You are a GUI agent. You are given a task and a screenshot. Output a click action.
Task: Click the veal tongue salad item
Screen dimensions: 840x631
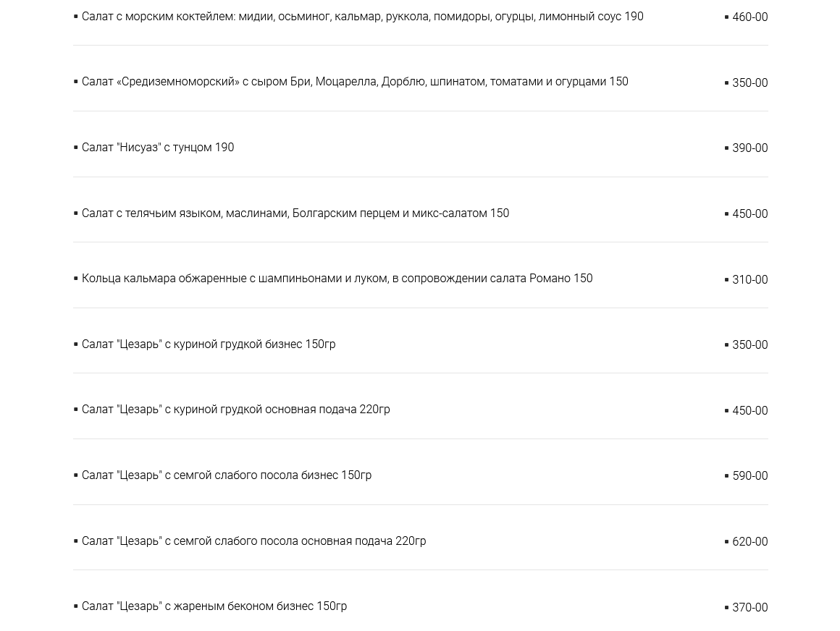click(295, 213)
